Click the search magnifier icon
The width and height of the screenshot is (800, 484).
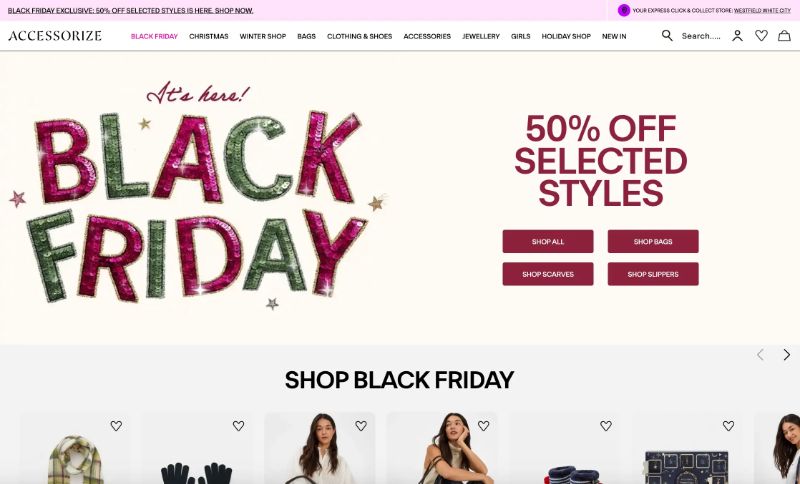(x=667, y=36)
